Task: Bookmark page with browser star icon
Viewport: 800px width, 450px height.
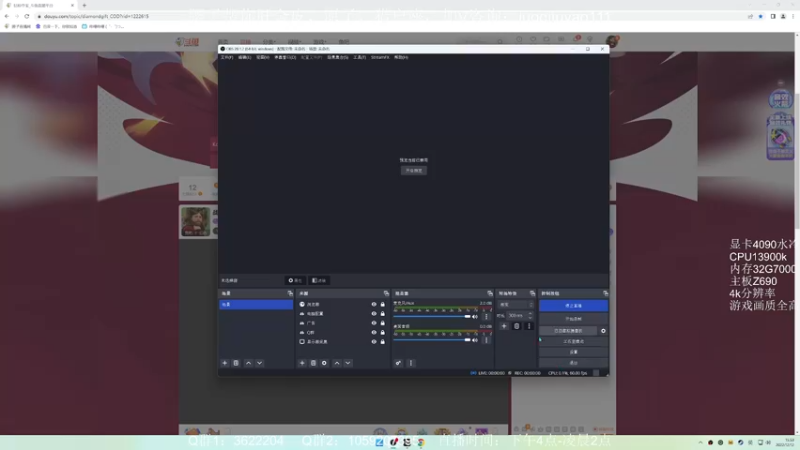Action: click(x=760, y=16)
